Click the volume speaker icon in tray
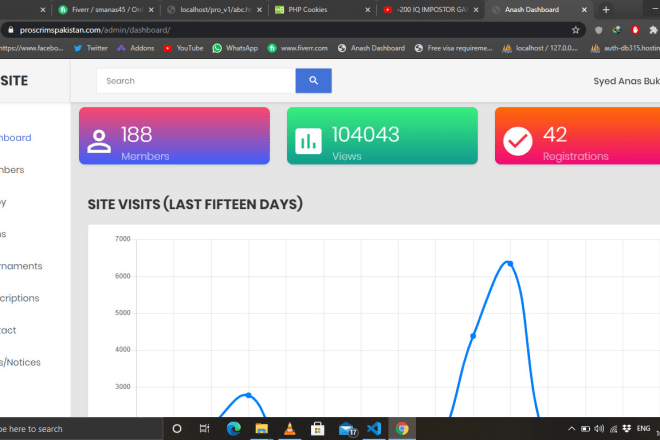 (x=599, y=429)
